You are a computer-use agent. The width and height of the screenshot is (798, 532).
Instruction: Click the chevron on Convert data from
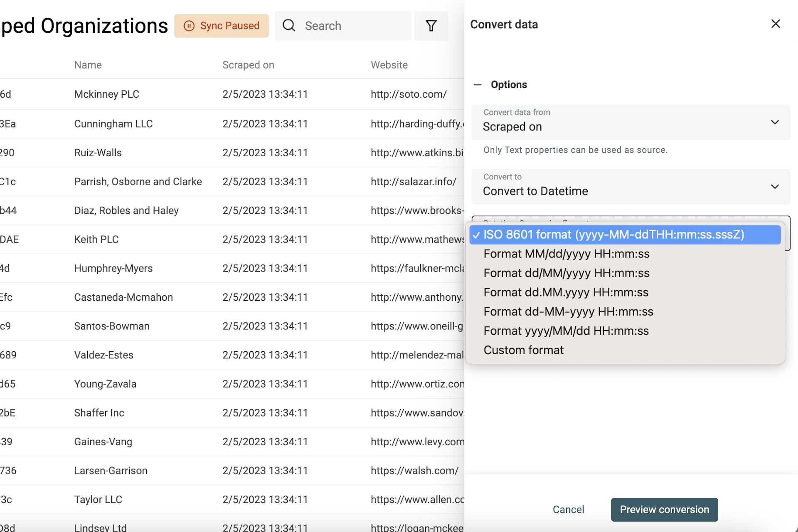coord(774,122)
